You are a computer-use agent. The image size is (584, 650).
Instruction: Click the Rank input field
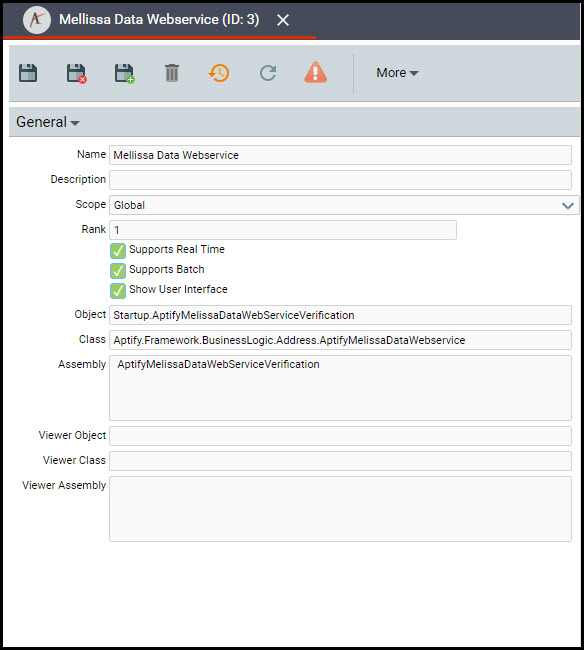pos(283,230)
